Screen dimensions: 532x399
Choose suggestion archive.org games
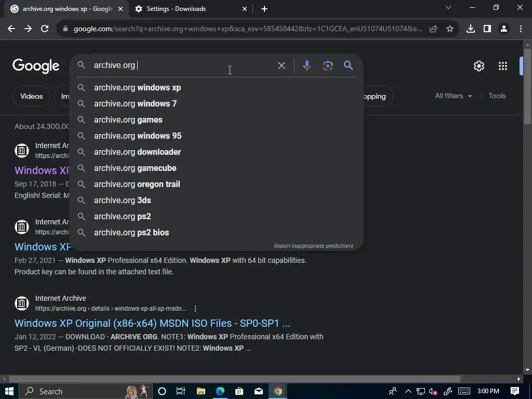tap(216, 120)
